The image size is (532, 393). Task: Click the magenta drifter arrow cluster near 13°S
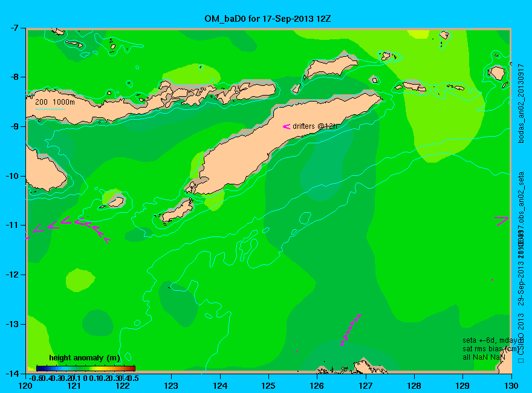(351, 330)
